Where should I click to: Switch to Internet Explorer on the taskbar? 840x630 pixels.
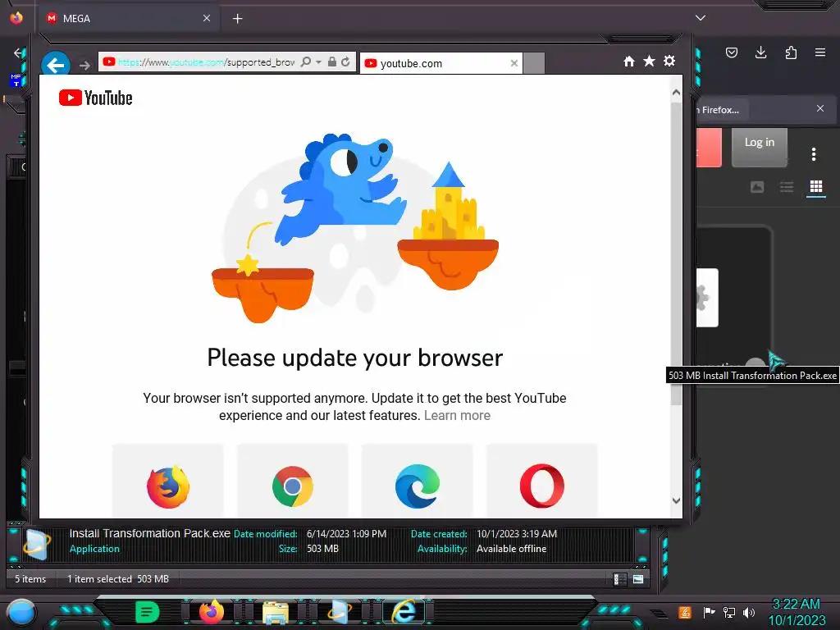pos(404,612)
